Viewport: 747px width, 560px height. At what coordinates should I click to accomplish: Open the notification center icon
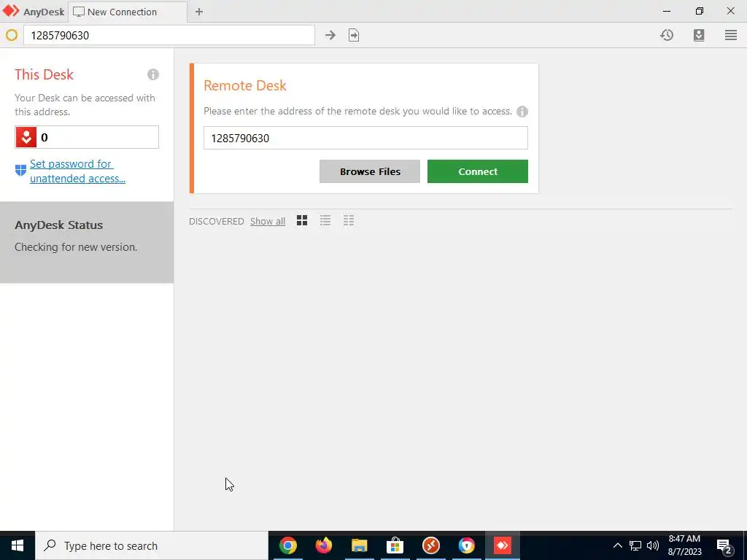[724, 546]
